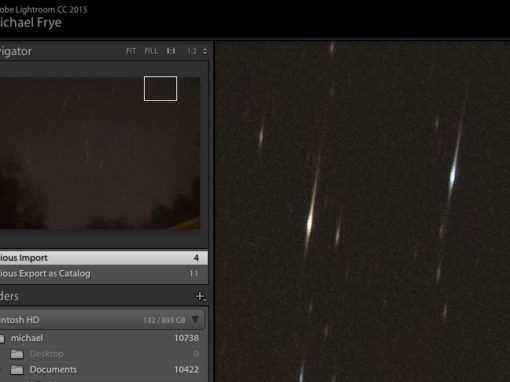Select the michael folder
Screen dimensions: 510x382
point(104,338)
